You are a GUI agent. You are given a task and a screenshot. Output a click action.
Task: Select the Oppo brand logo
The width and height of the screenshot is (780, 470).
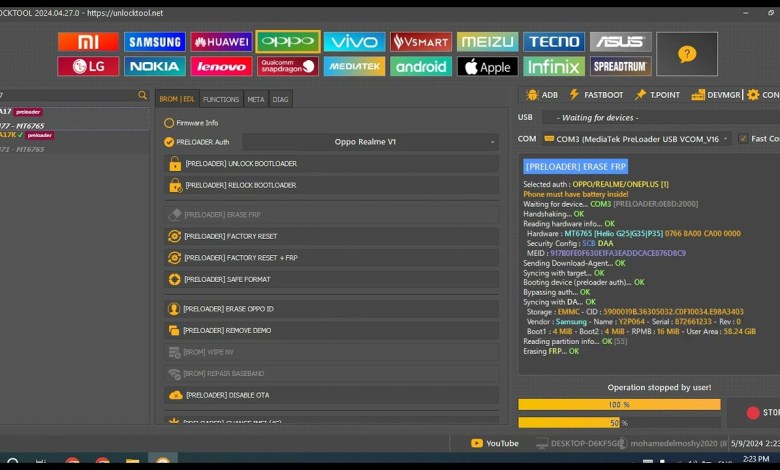click(288, 42)
